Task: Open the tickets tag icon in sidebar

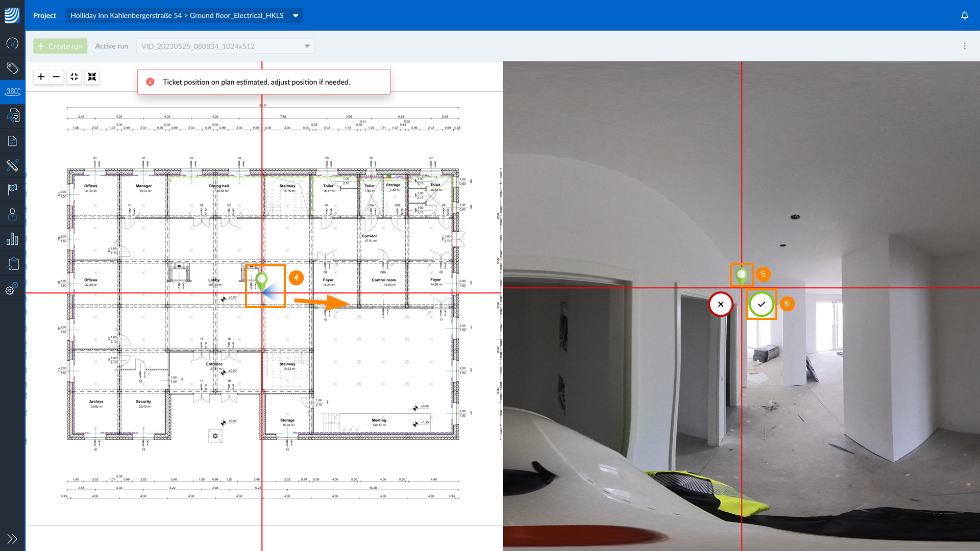Action: [x=12, y=68]
